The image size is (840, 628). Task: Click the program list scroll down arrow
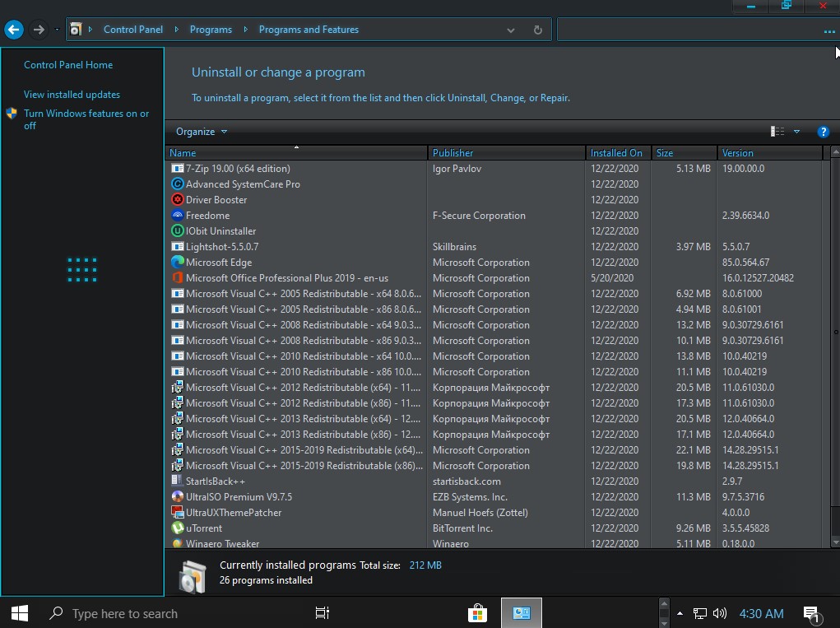(x=835, y=542)
